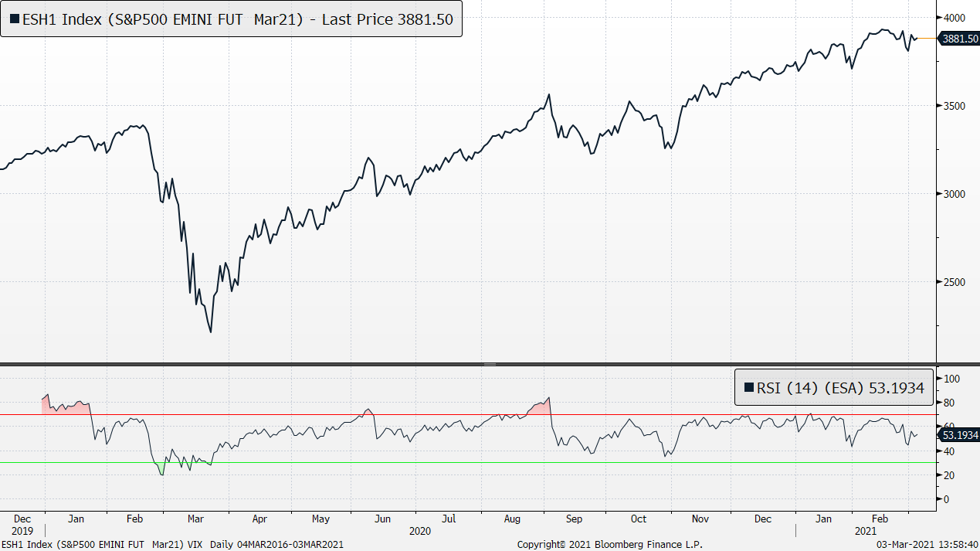Click the 03-Mar-2021 13:58:40 timestamp
This screenshot has width=980, height=551.
pyautogui.click(x=926, y=544)
